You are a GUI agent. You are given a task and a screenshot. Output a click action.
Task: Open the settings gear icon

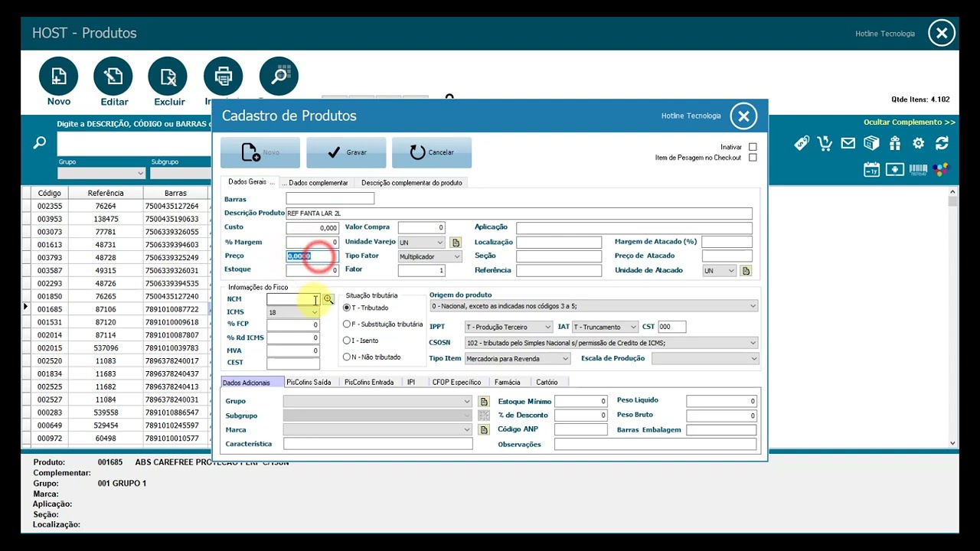tap(919, 143)
